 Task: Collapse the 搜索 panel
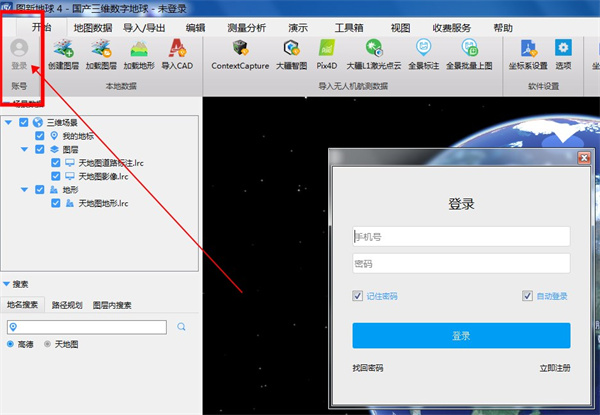pos(6,284)
